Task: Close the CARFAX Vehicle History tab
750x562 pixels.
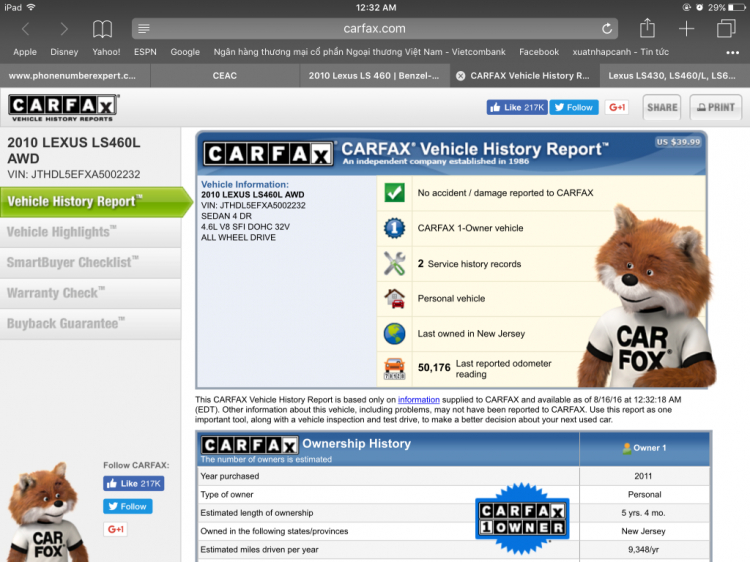Action: coord(460,76)
